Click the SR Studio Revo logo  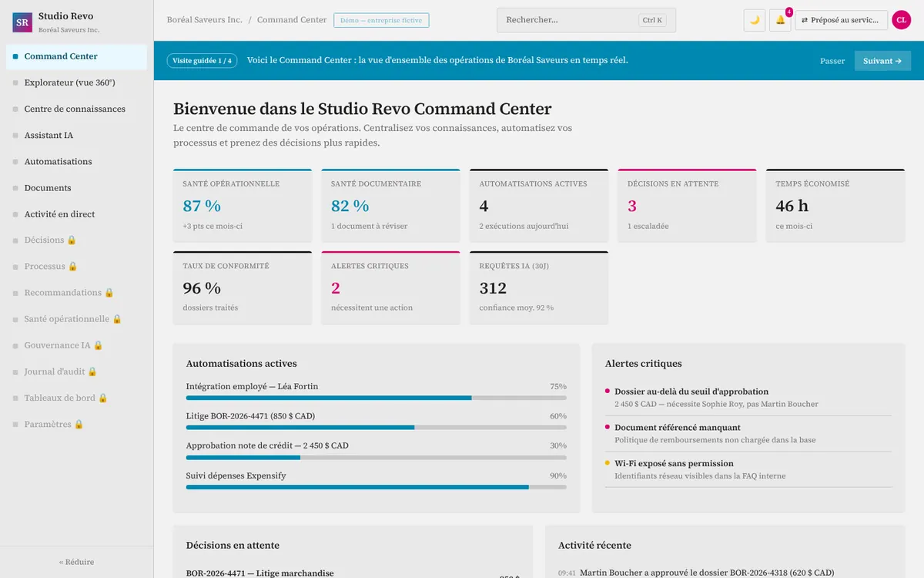pos(22,22)
